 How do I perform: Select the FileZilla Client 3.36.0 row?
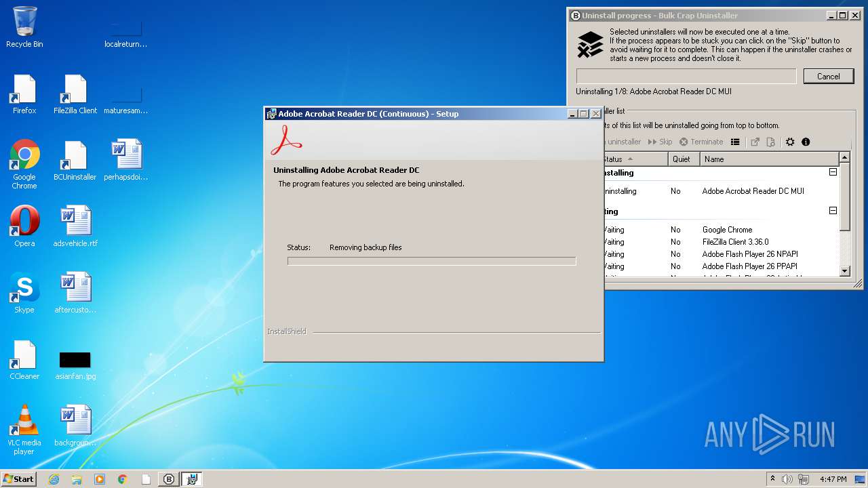[721, 242]
